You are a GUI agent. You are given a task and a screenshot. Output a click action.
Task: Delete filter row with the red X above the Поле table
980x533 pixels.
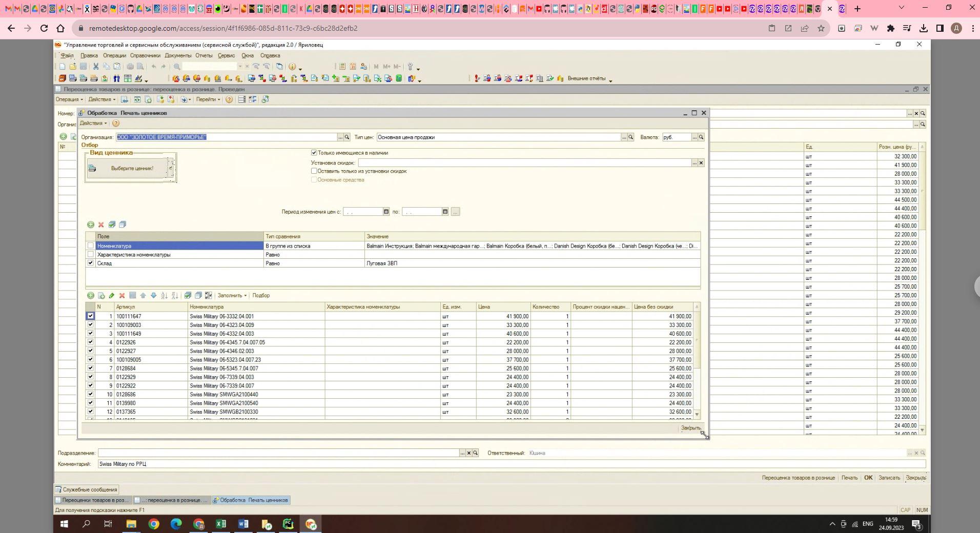(x=101, y=224)
